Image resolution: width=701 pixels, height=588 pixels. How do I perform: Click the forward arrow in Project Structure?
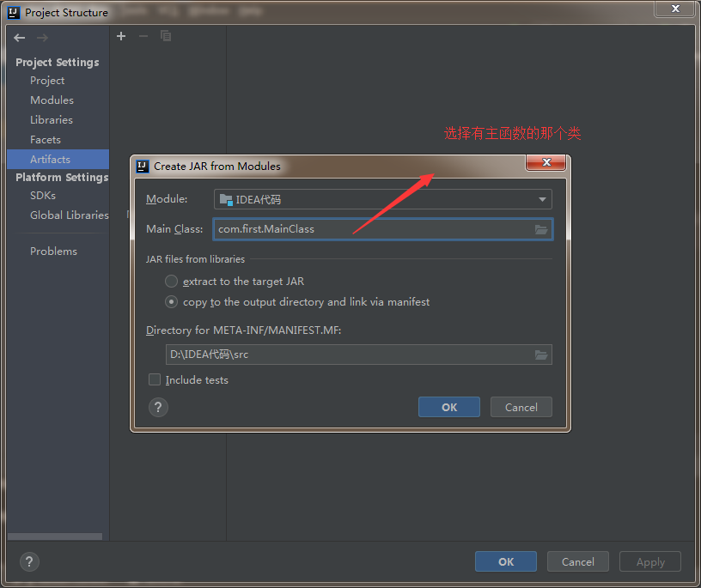pyautogui.click(x=42, y=38)
